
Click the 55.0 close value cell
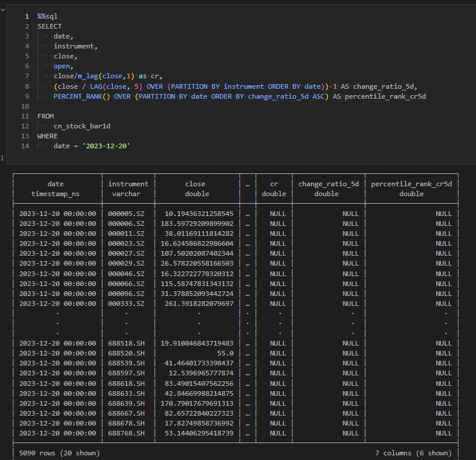click(224, 353)
